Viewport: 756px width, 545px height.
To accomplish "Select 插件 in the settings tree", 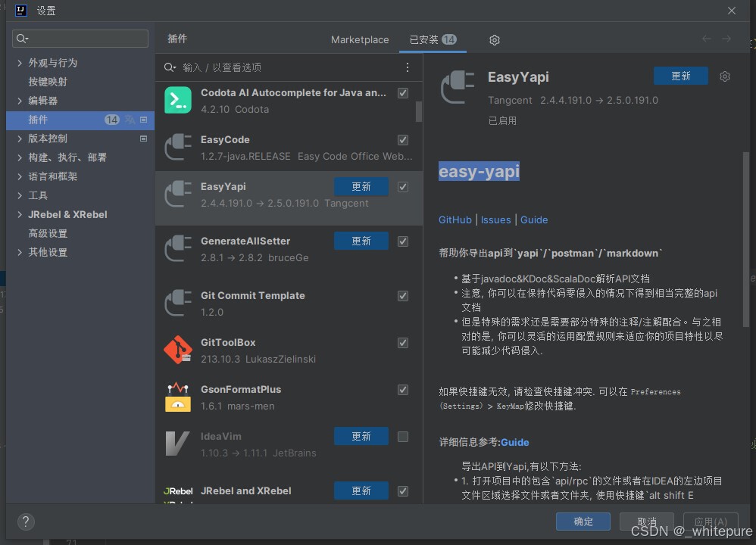I will (80, 120).
